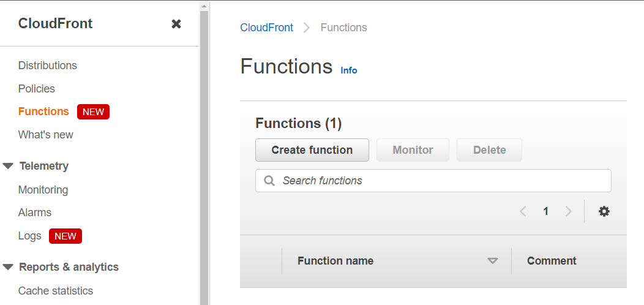Collapse the Reports & analytics section
Viewport: 644px width, 305px height.
pos(8,267)
